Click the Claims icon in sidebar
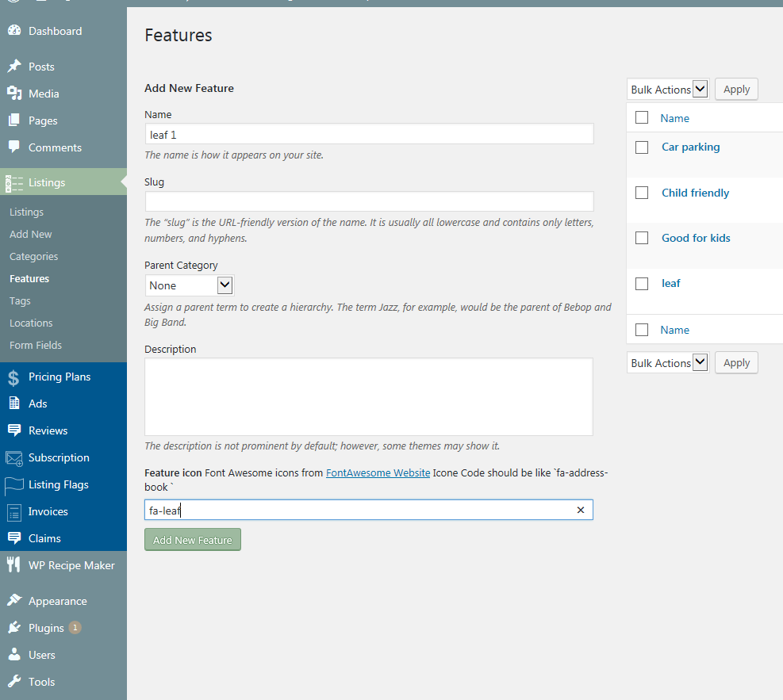 click(x=14, y=538)
